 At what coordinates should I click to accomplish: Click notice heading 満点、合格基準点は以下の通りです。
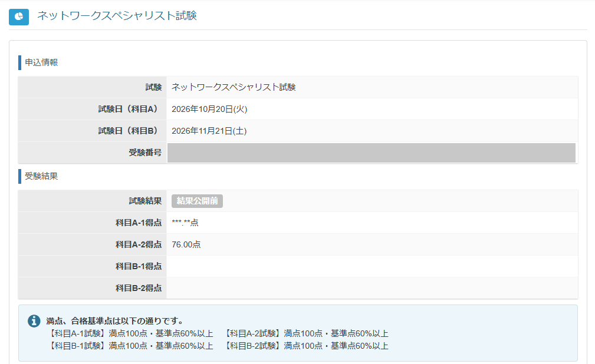(115, 321)
